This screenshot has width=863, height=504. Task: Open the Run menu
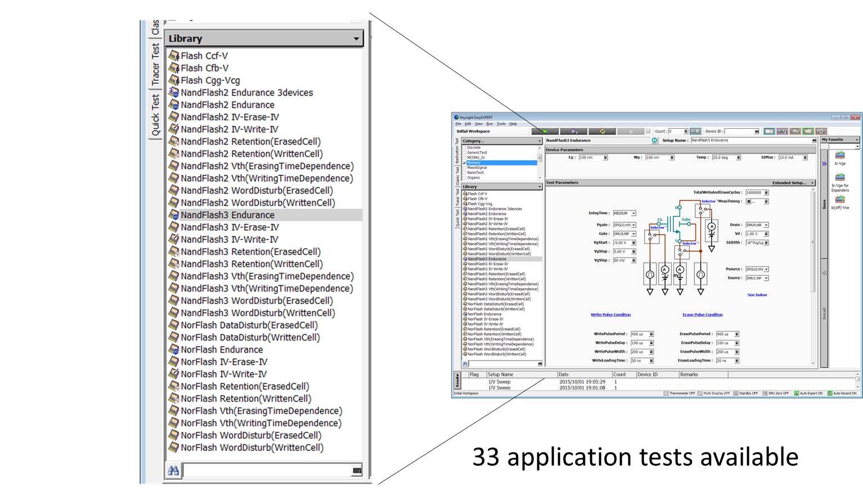(489, 124)
